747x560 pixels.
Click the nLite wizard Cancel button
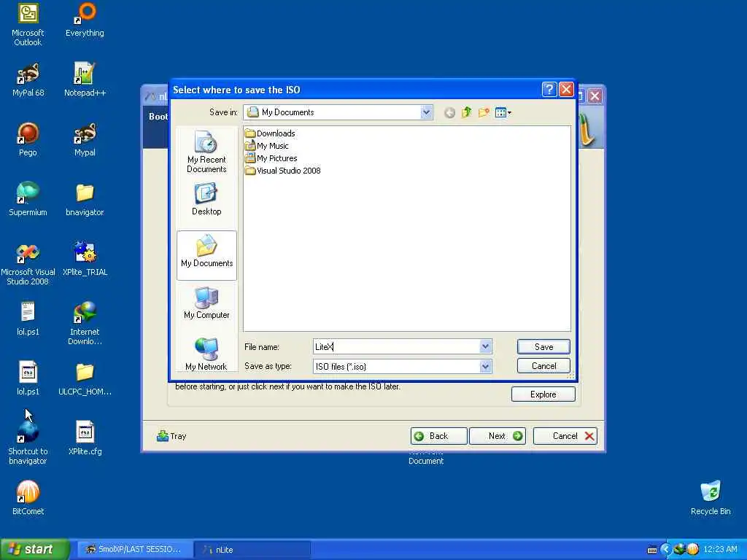(565, 436)
